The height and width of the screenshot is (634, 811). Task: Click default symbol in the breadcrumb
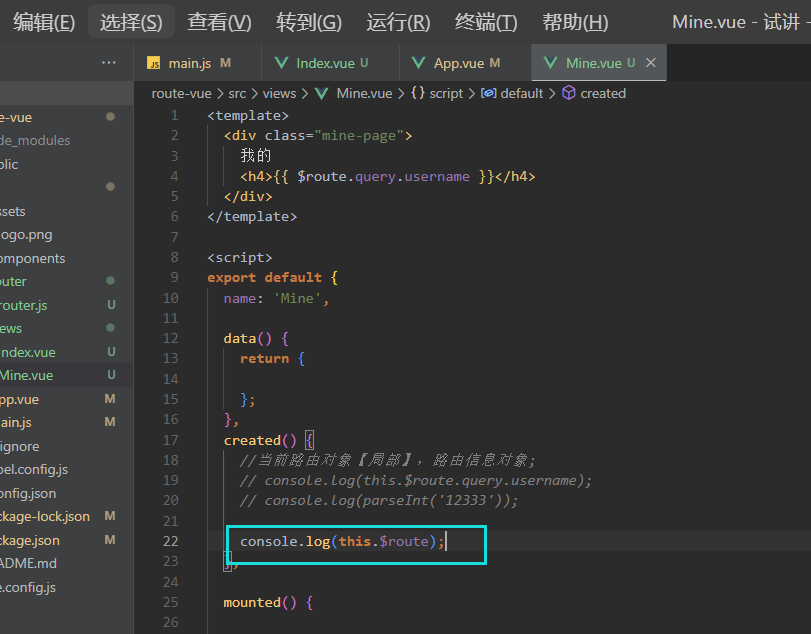tap(522, 94)
